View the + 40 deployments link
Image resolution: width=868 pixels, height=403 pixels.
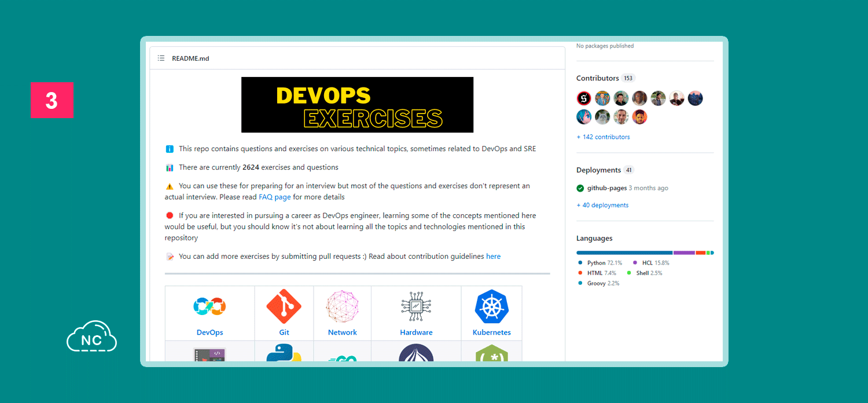pyautogui.click(x=602, y=206)
